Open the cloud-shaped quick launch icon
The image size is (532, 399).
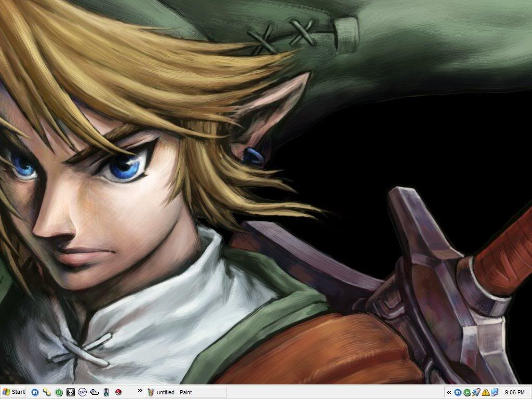pos(95,392)
